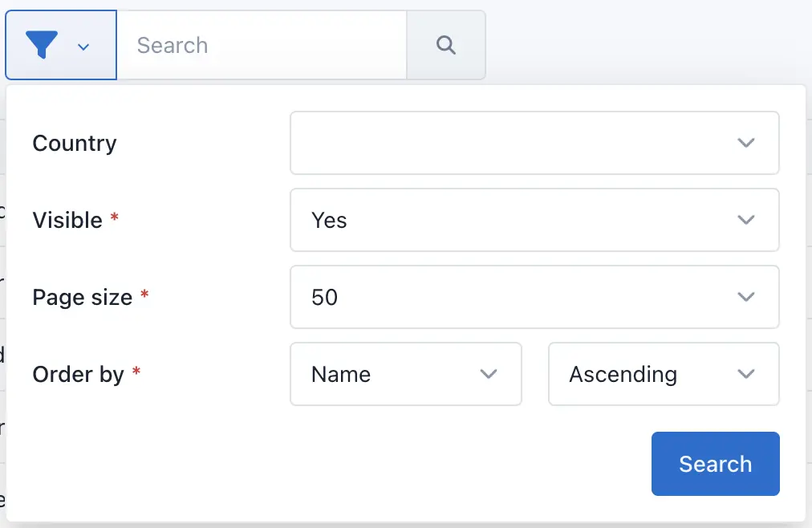Click the Order by field label
The width and height of the screenshot is (812, 528).
(78, 374)
